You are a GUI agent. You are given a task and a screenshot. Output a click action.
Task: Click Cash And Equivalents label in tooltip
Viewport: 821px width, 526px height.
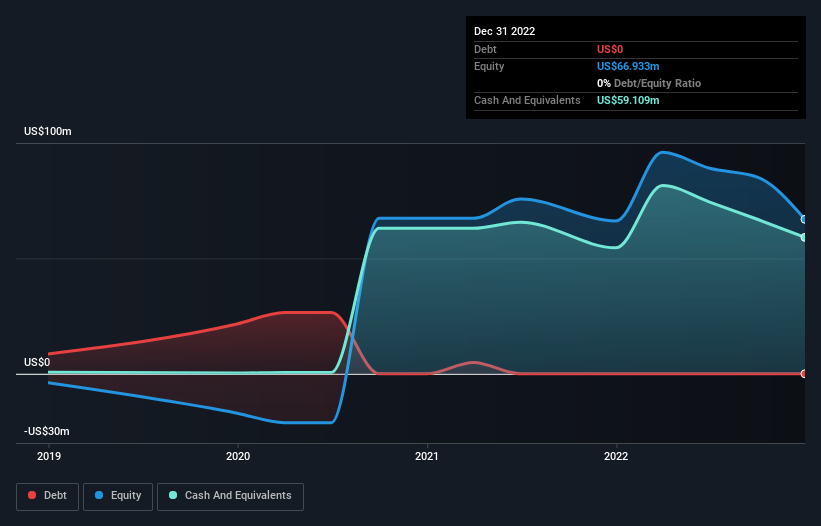(x=527, y=100)
